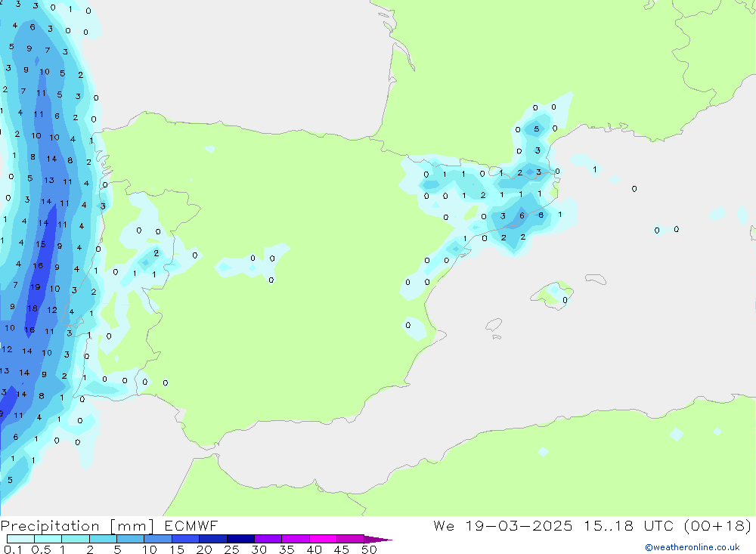Click the '18' precipitation value on the map
This screenshot has width=756, height=554.
click(x=33, y=308)
